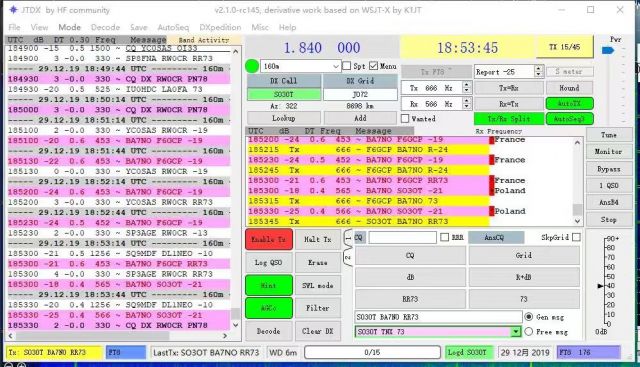Open the File menu
Viewport: 640px width, 367px height.
(x=14, y=27)
